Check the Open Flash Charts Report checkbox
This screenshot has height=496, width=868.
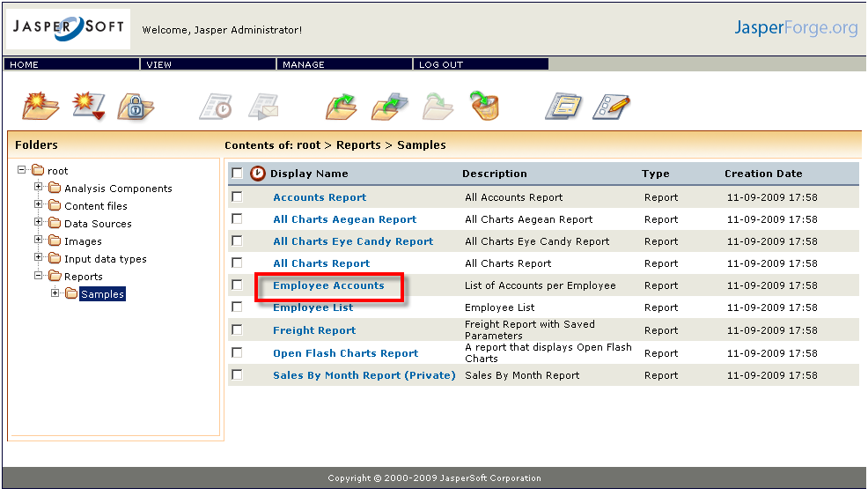pyautogui.click(x=237, y=352)
